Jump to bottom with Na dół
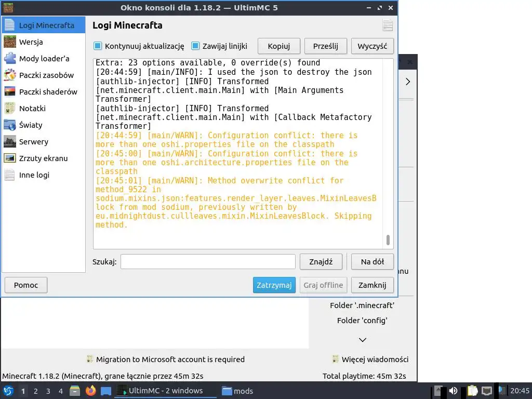 (x=373, y=262)
